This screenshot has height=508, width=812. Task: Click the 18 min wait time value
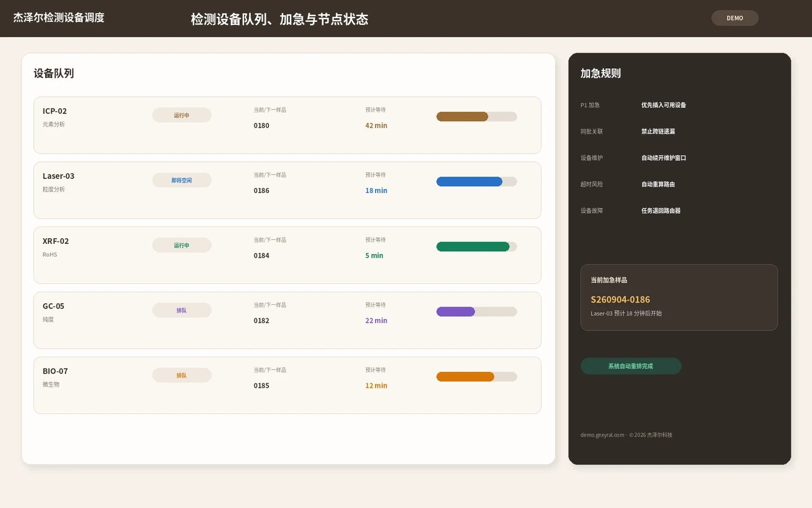[x=376, y=191]
